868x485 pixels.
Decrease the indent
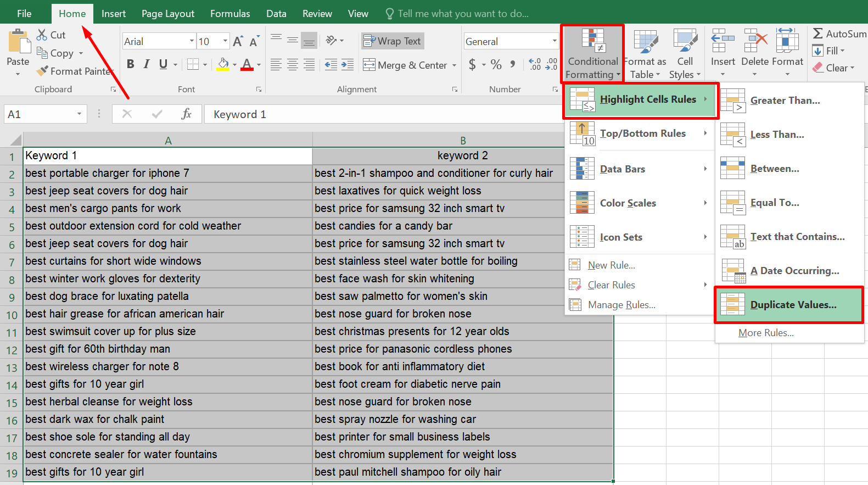[331, 65]
